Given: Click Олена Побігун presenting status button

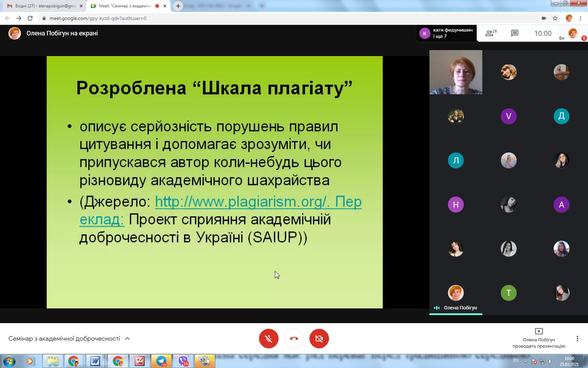Looking at the screenshot, I should point(539,339).
